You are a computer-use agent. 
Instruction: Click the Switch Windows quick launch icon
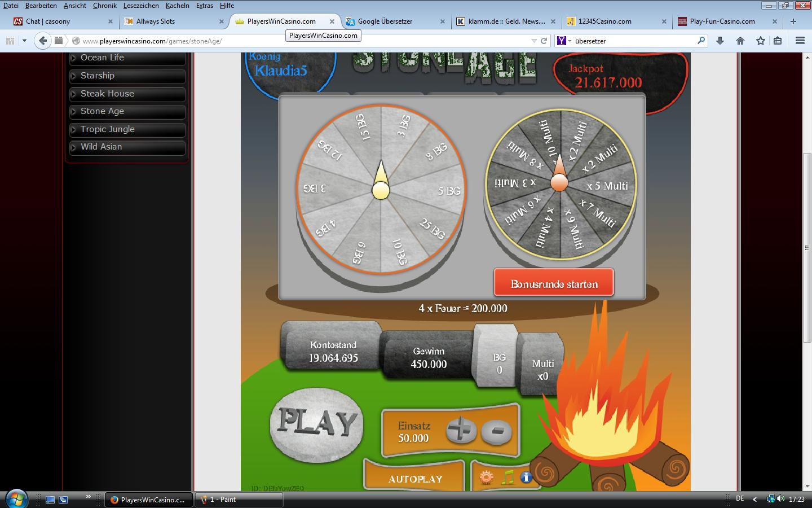click(63, 500)
